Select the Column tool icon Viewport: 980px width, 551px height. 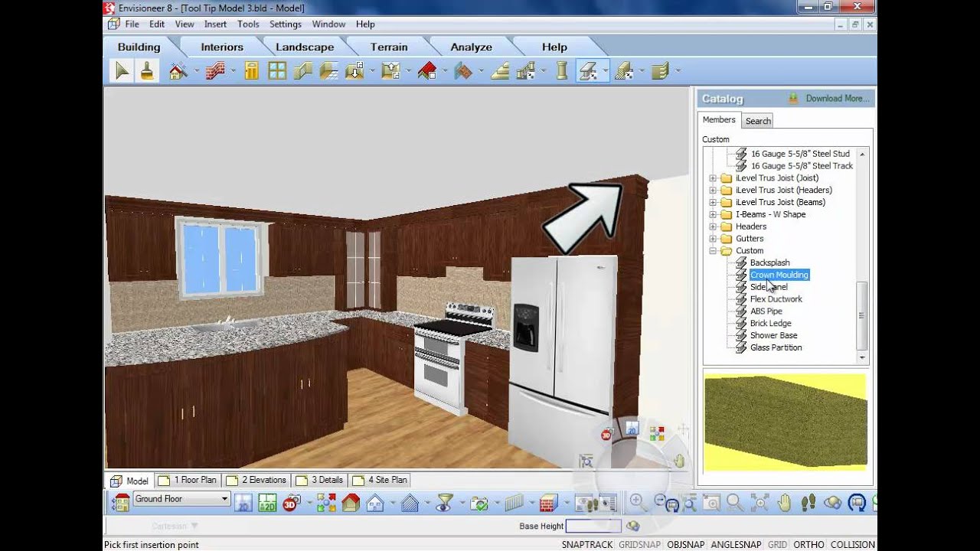click(562, 71)
